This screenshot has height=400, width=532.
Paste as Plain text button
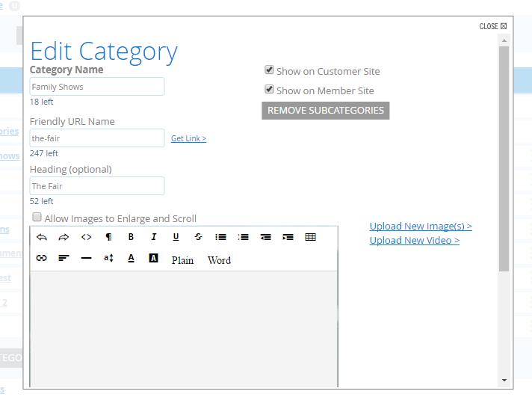182,260
